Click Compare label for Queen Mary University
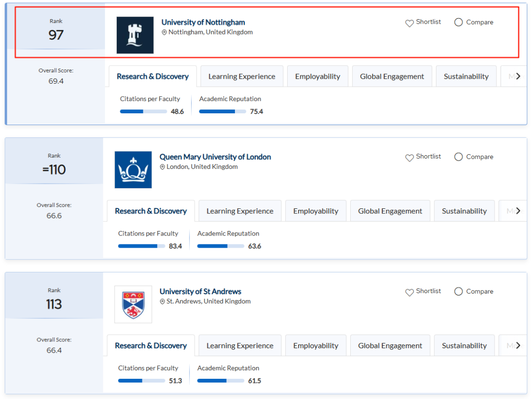Screen dimensions: 532x399 [480, 157]
